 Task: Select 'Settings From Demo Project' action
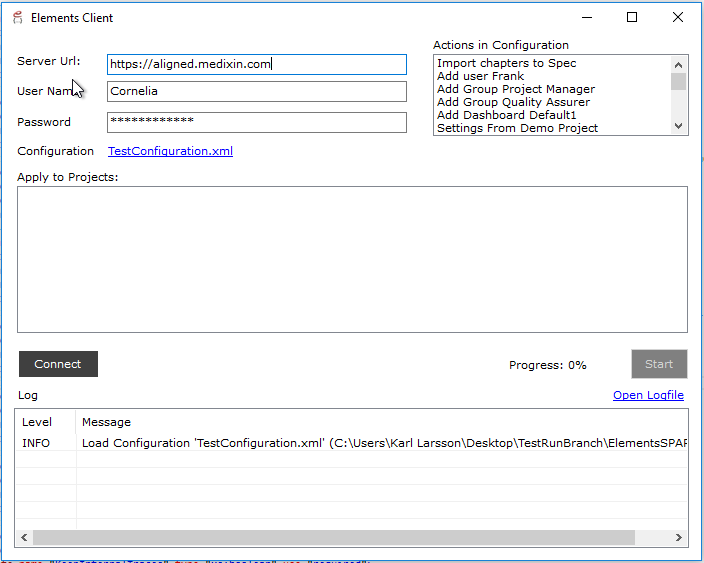517,128
